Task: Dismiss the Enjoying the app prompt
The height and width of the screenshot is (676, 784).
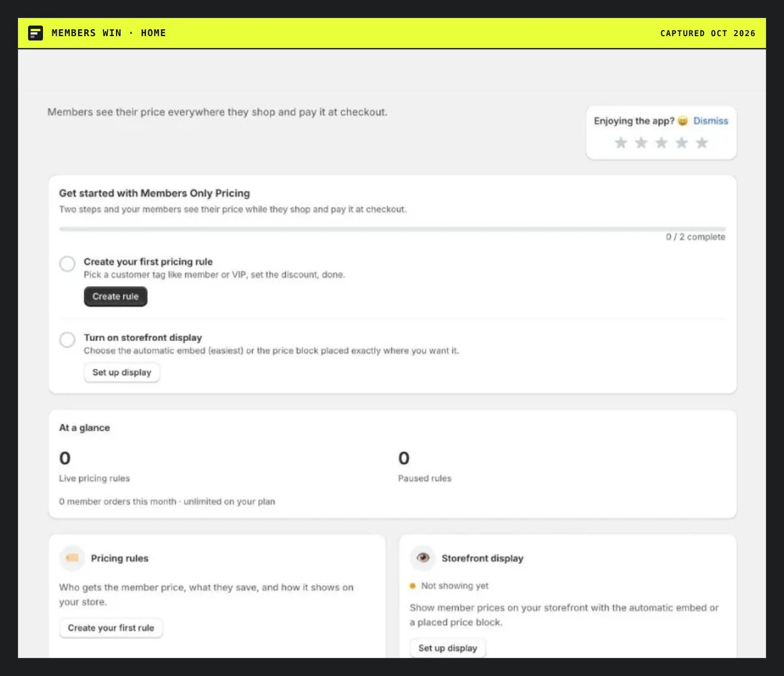Action: [710, 121]
